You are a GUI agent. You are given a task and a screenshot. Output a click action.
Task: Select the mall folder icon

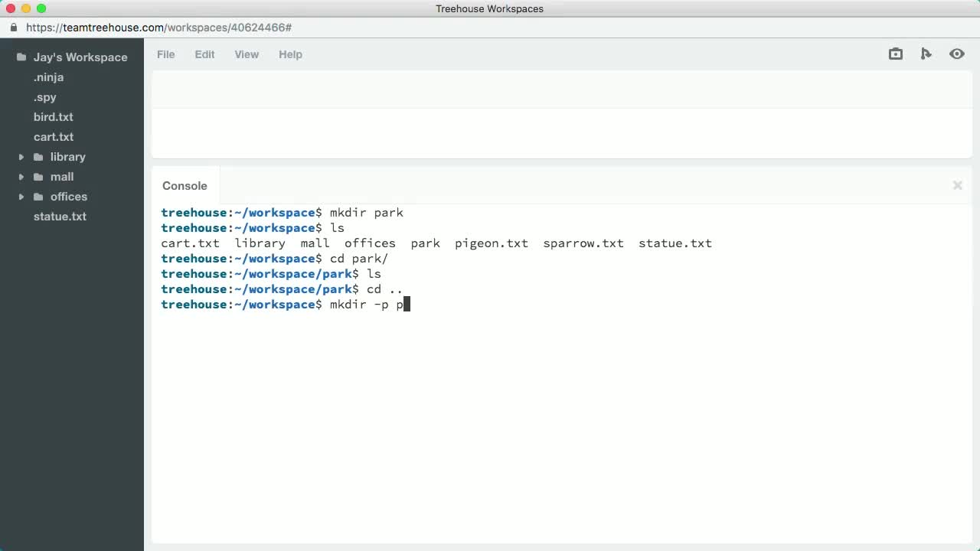[x=38, y=177]
